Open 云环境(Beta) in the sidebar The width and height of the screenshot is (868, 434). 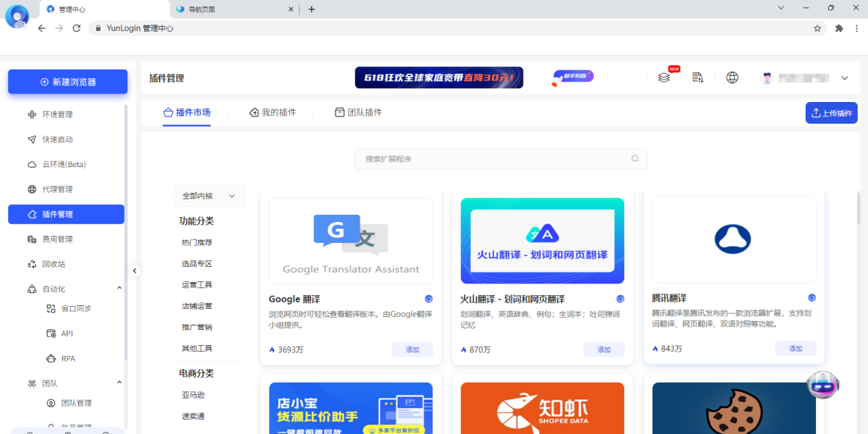tap(62, 164)
